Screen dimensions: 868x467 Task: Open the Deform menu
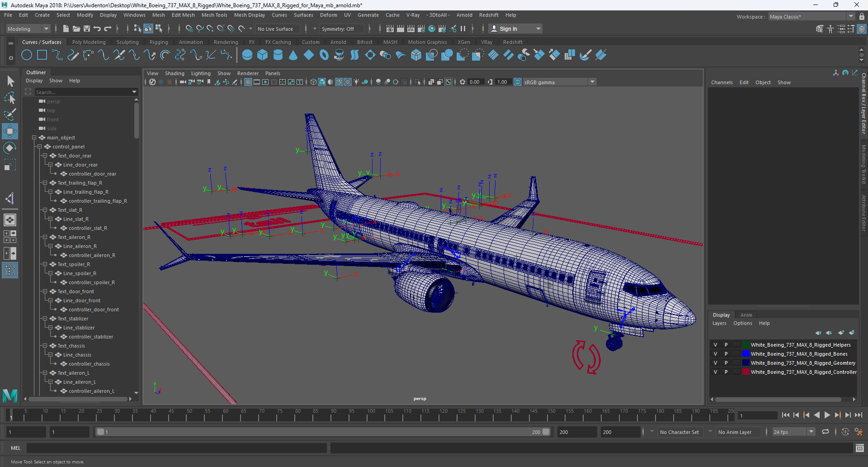[x=329, y=15]
